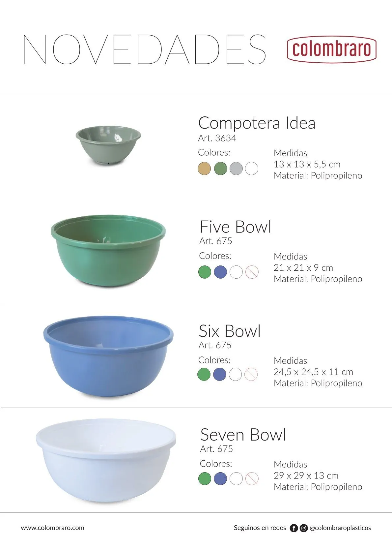The height and width of the screenshot is (555, 392).
Task: Select the white swatch for Compotera Idea
Action: click(x=252, y=169)
